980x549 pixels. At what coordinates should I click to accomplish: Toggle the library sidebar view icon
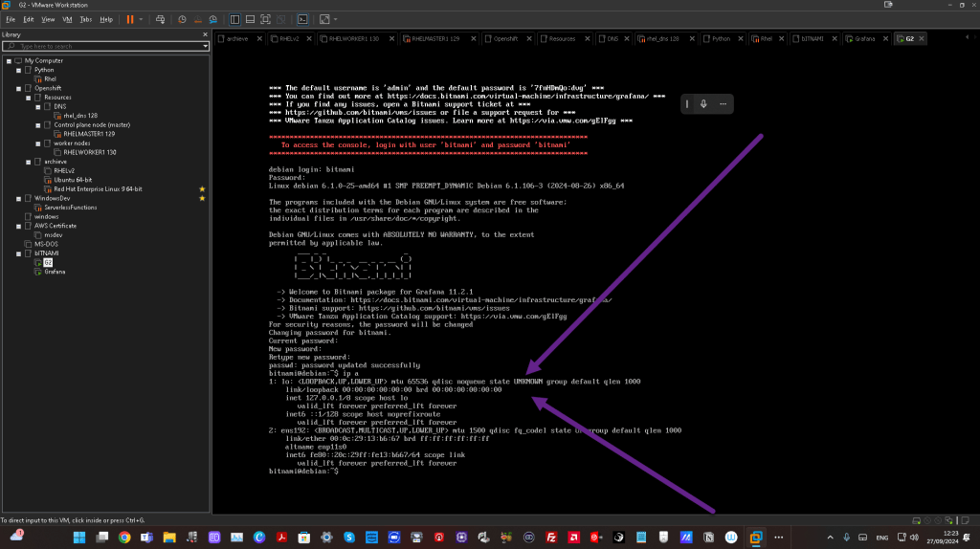pyautogui.click(x=235, y=19)
